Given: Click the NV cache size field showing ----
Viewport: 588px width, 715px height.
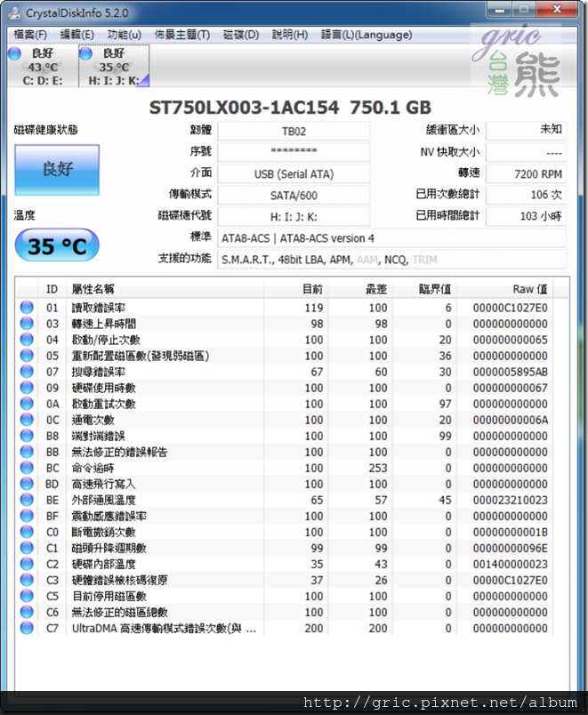Looking at the screenshot, I should [x=526, y=152].
